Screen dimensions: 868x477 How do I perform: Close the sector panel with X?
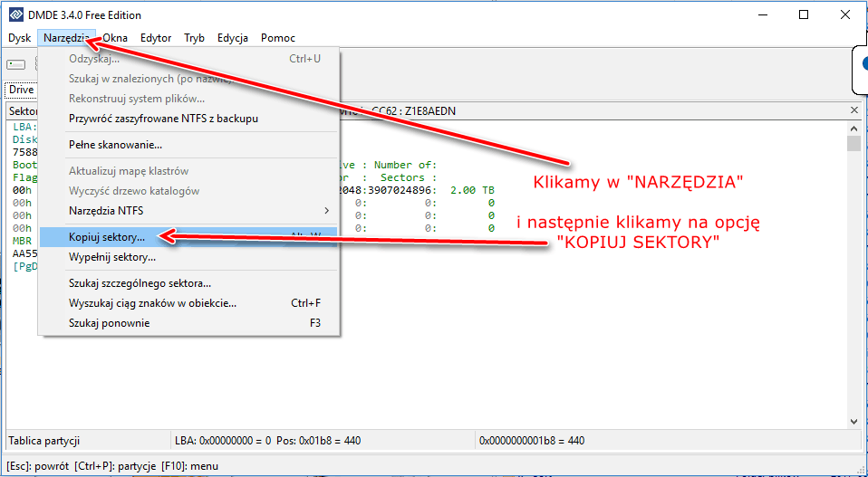click(853, 110)
